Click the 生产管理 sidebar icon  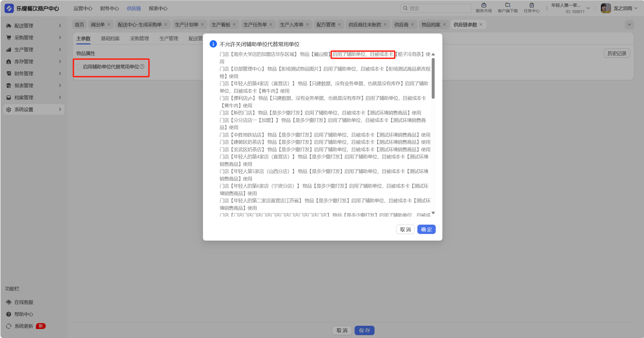coord(9,50)
